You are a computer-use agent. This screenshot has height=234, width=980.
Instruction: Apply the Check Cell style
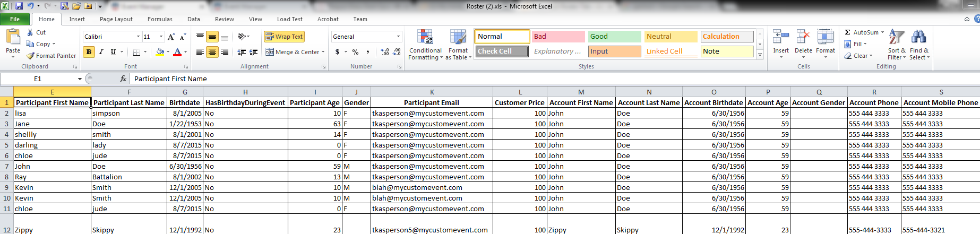(x=502, y=51)
